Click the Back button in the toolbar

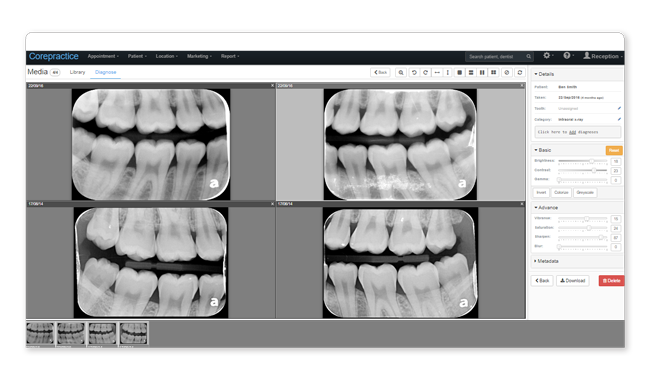pos(380,73)
